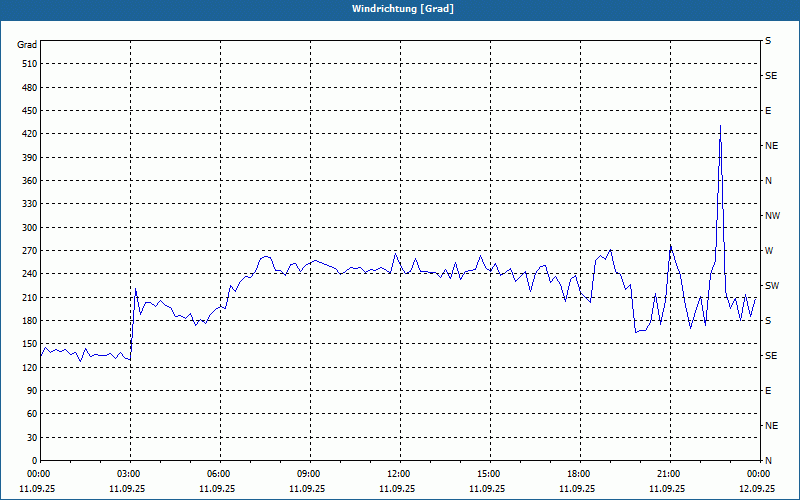Click the 'Windrichtung [Grad]' chart title
Image resolution: width=800 pixels, height=500 pixels.
[403, 9]
